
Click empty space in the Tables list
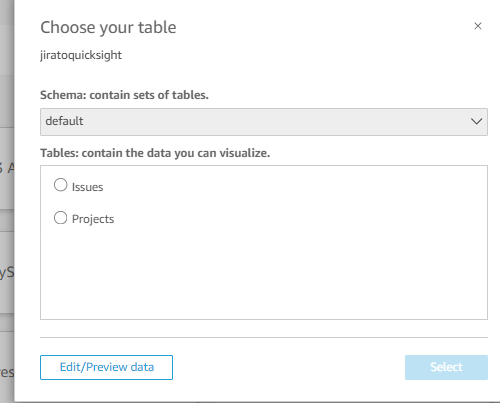tap(264, 272)
